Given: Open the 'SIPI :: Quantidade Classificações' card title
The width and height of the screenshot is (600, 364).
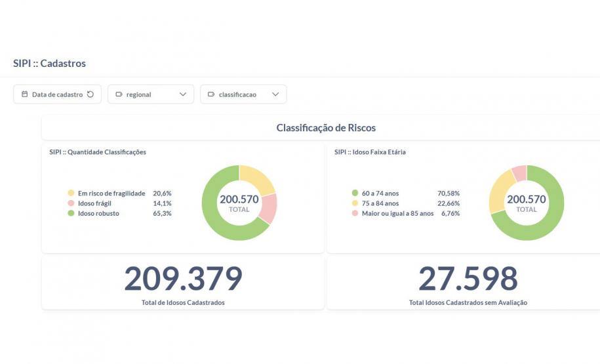Looking at the screenshot, I should tap(98, 152).
